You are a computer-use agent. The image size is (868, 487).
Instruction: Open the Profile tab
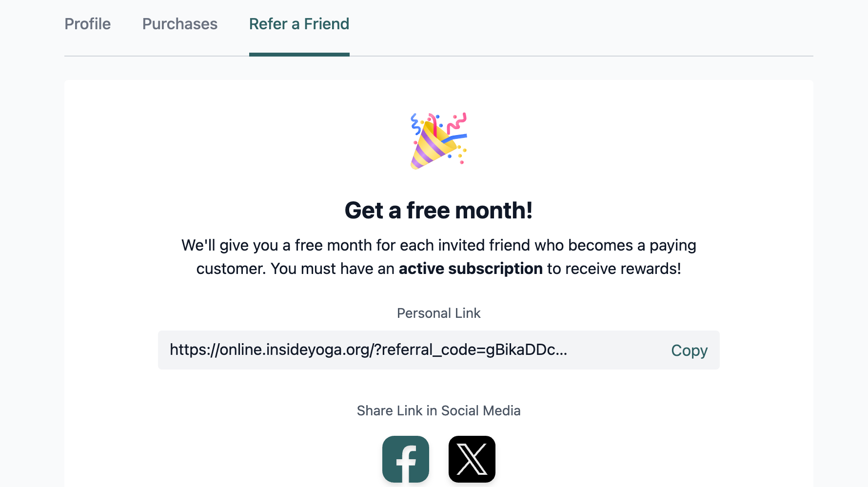click(88, 24)
